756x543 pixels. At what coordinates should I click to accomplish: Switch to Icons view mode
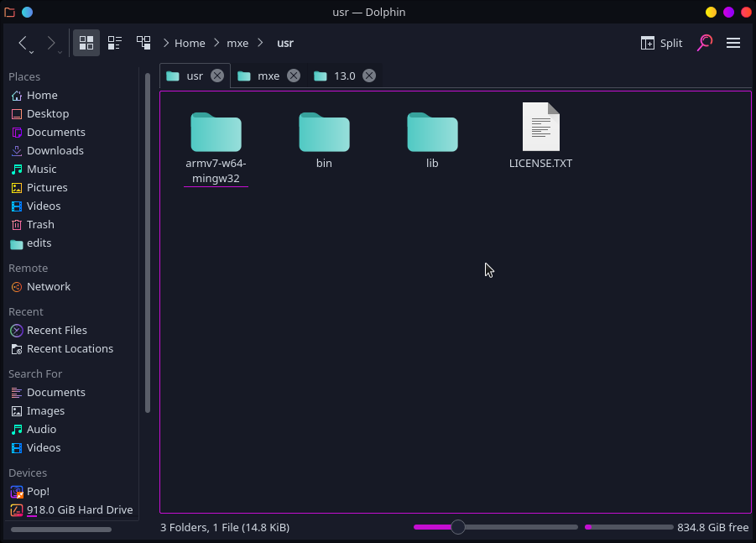[86, 43]
